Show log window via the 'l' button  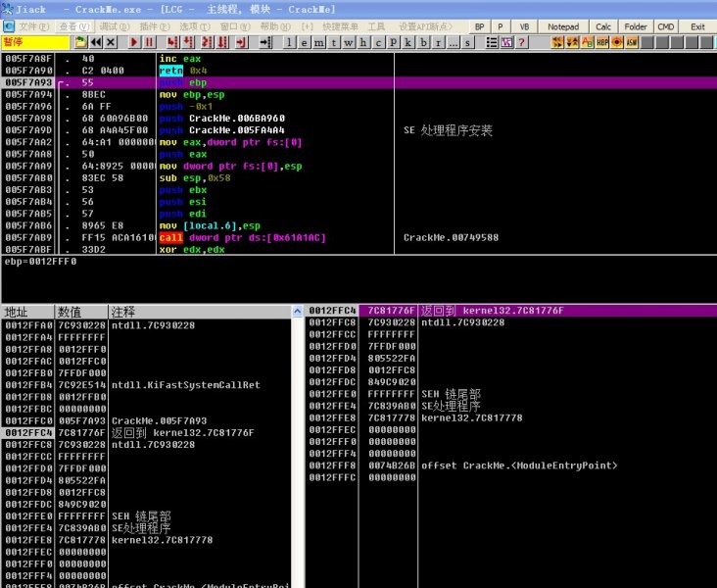[289, 42]
